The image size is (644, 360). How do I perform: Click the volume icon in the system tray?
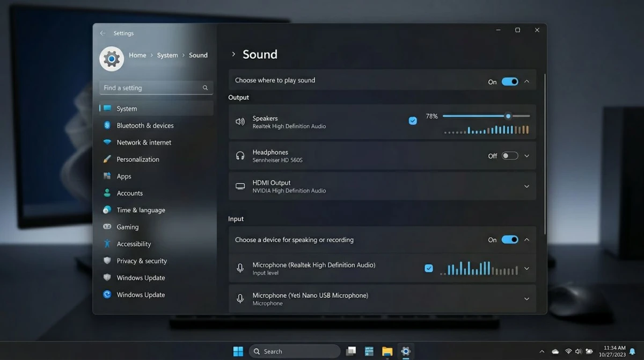pos(579,351)
